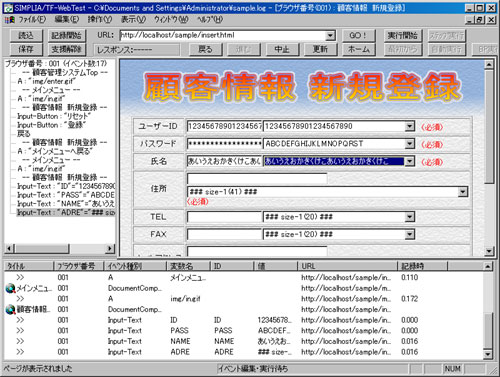This screenshot has width=500, height=377.
Task: Click the 戻る (back) toolbar button
Action: click(x=205, y=49)
